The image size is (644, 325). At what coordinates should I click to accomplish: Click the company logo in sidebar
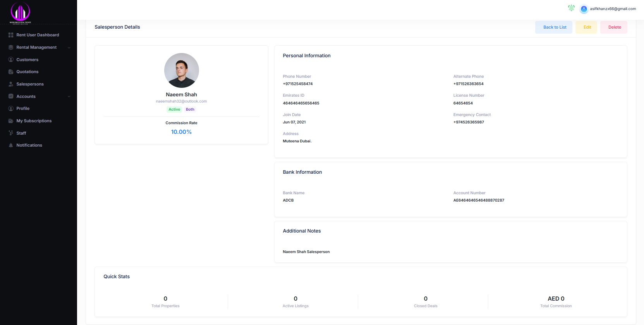20,12
